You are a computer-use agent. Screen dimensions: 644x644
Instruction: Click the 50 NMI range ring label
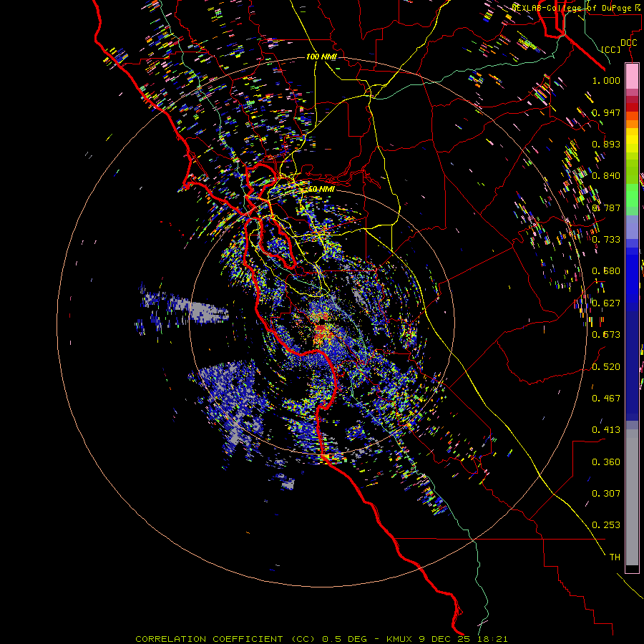click(321, 190)
